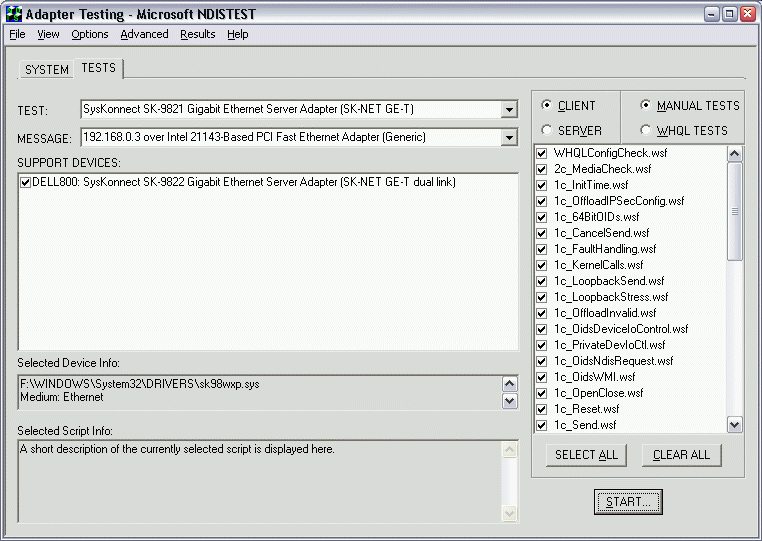Toggle 1c_LoopbackSend.wsf checkbox

(x=541, y=281)
